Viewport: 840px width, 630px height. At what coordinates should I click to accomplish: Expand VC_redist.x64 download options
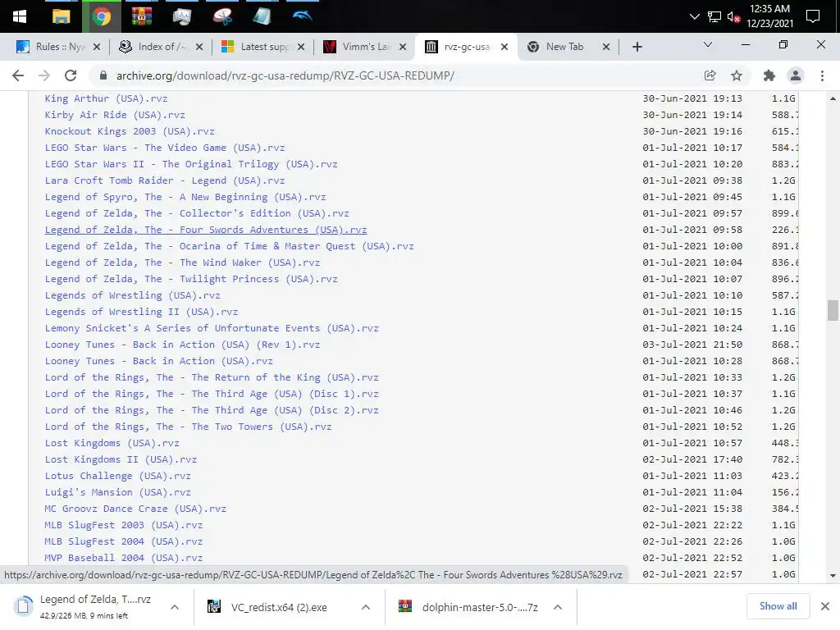(365, 607)
